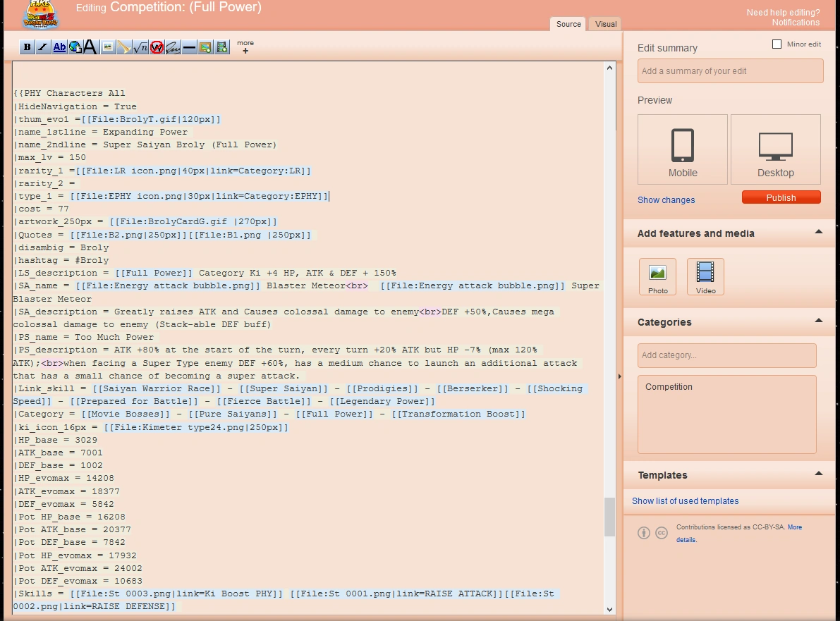The height and width of the screenshot is (621, 840).
Task: Collapse the right sidebar panel arrow
Action: coord(619,376)
